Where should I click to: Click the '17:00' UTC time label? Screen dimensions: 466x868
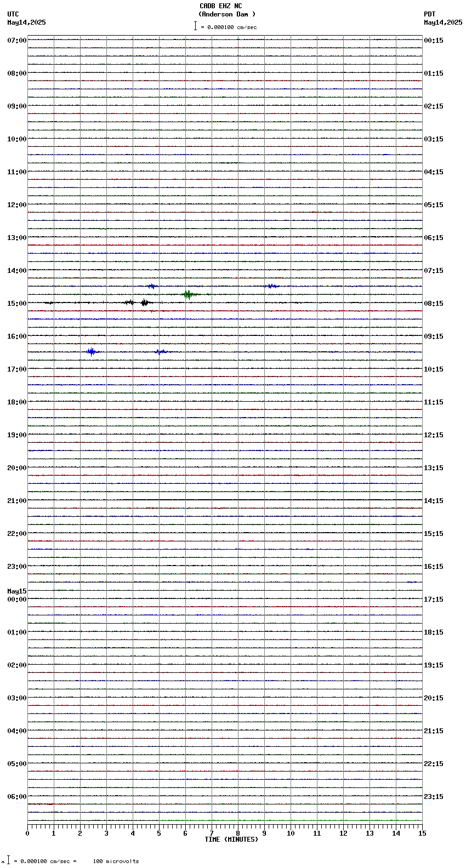click(17, 369)
